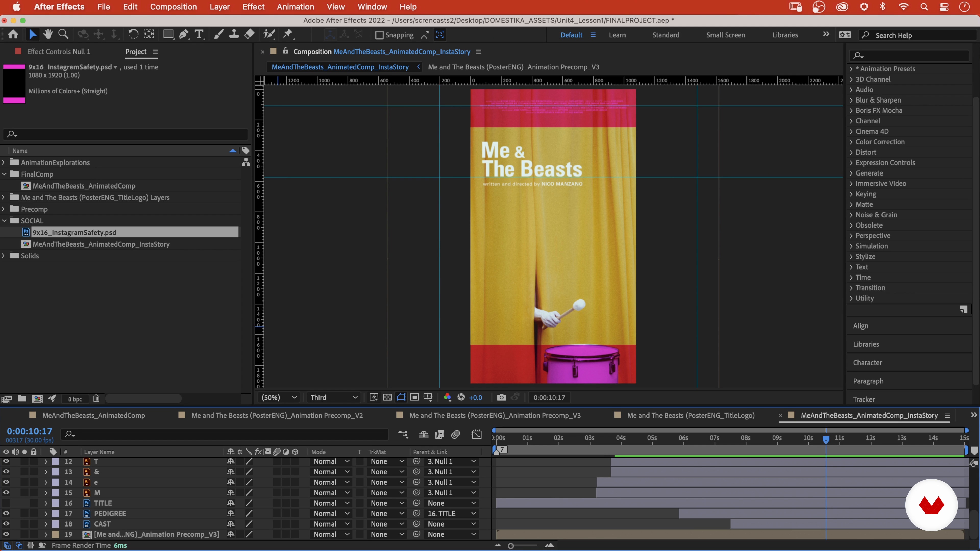
Task: Toggle visibility of layer 19 precomp
Action: (x=6, y=534)
